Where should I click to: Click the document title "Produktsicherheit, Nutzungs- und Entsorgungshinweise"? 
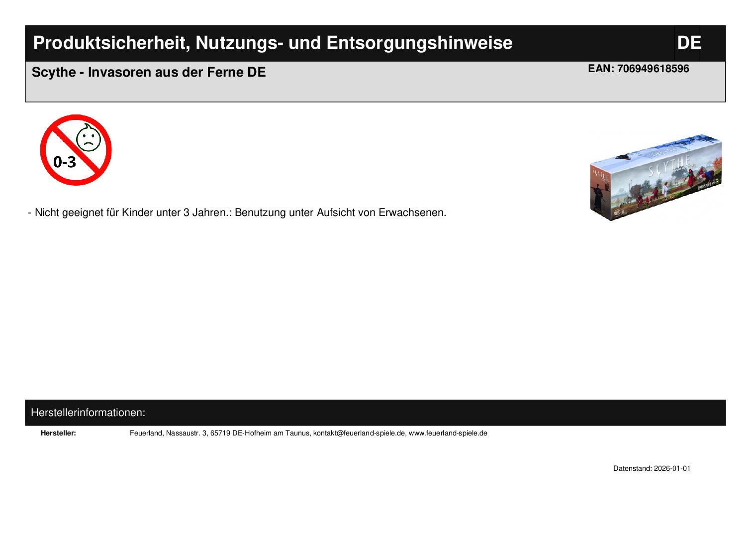[273, 43]
